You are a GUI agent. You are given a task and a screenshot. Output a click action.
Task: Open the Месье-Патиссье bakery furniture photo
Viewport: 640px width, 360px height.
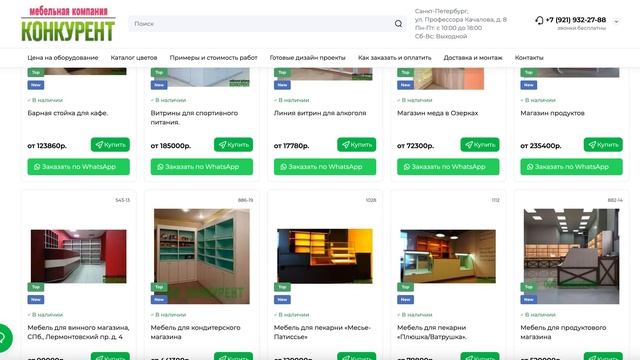[x=325, y=256]
